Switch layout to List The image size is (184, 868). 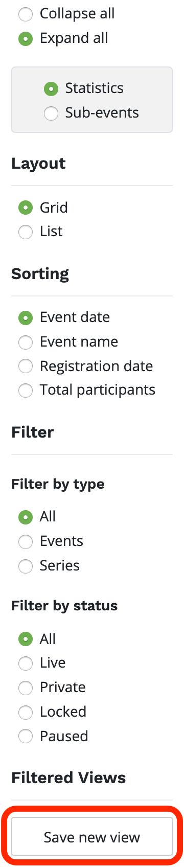[x=26, y=232]
